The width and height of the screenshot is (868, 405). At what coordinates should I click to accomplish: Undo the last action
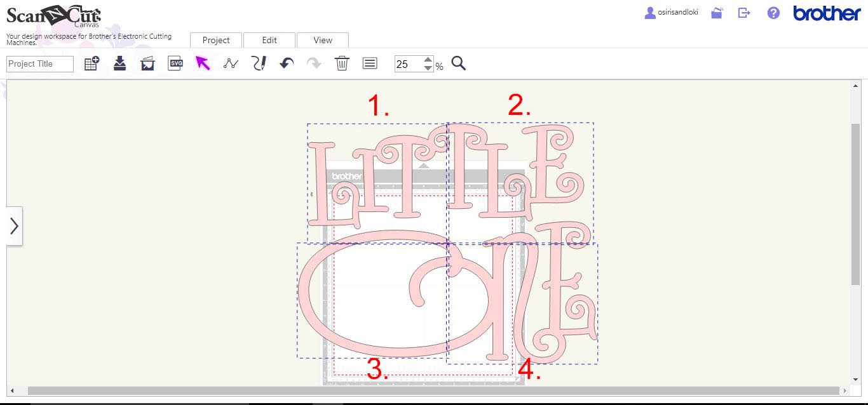click(286, 63)
